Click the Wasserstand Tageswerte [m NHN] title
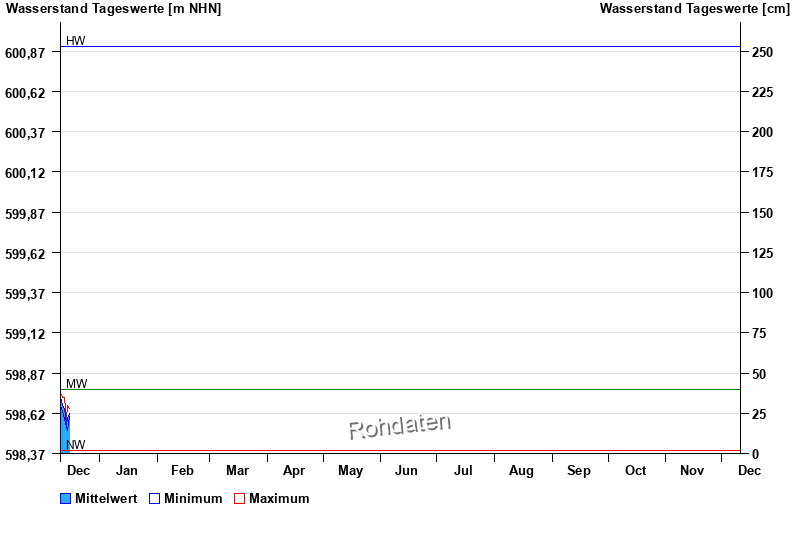Screen dimensions: 800x550 [114, 9]
